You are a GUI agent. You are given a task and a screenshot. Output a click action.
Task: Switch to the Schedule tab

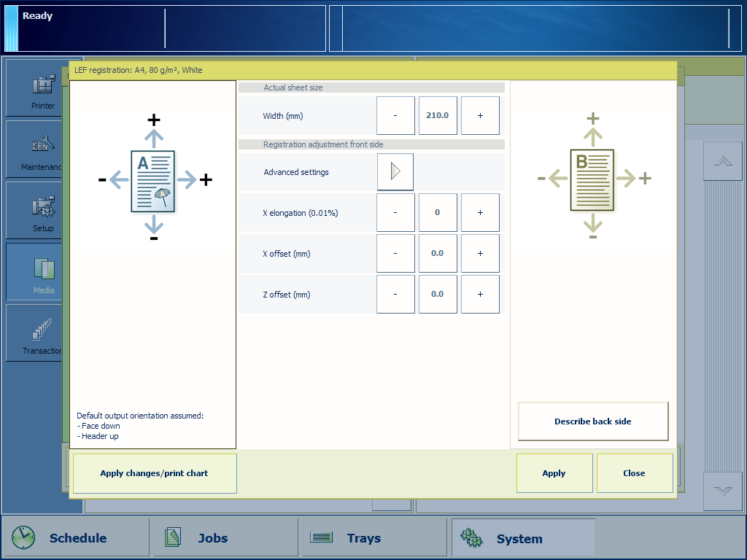(76, 538)
